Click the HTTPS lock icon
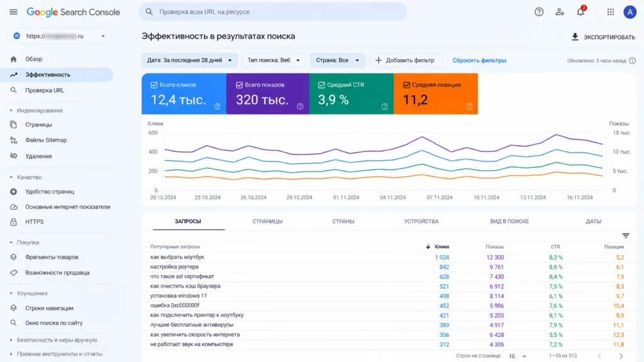Image resolution: width=644 pixels, height=362 pixels. pyautogui.click(x=14, y=222)
